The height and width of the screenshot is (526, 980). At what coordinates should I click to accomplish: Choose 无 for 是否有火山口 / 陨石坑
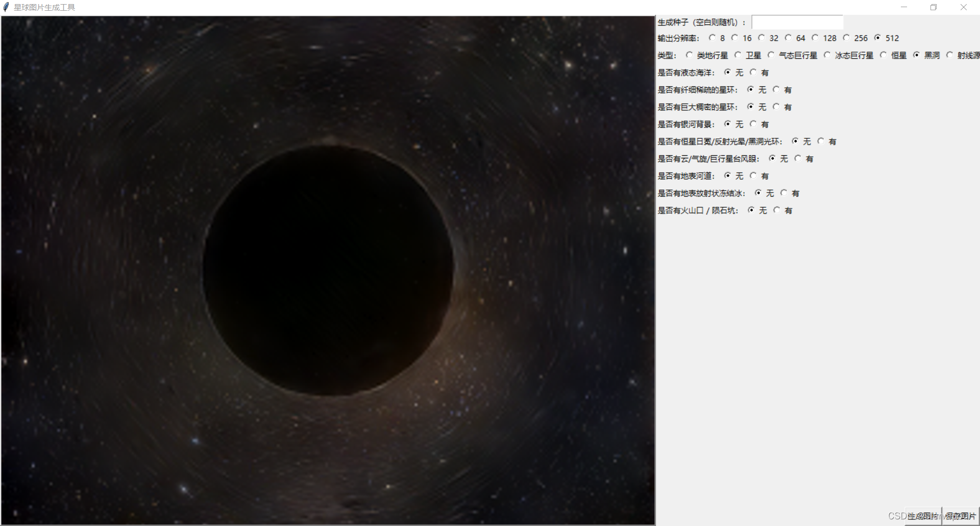click(x=751, y=210)
